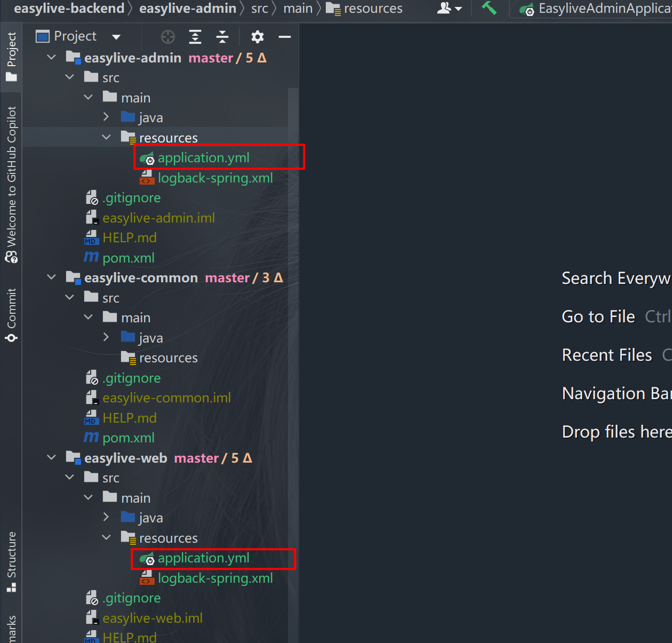The width and height of the screenshot is (672, 643).
Task: Collapse the resources folder in easylive-web
Action: [x=106, y=537]
